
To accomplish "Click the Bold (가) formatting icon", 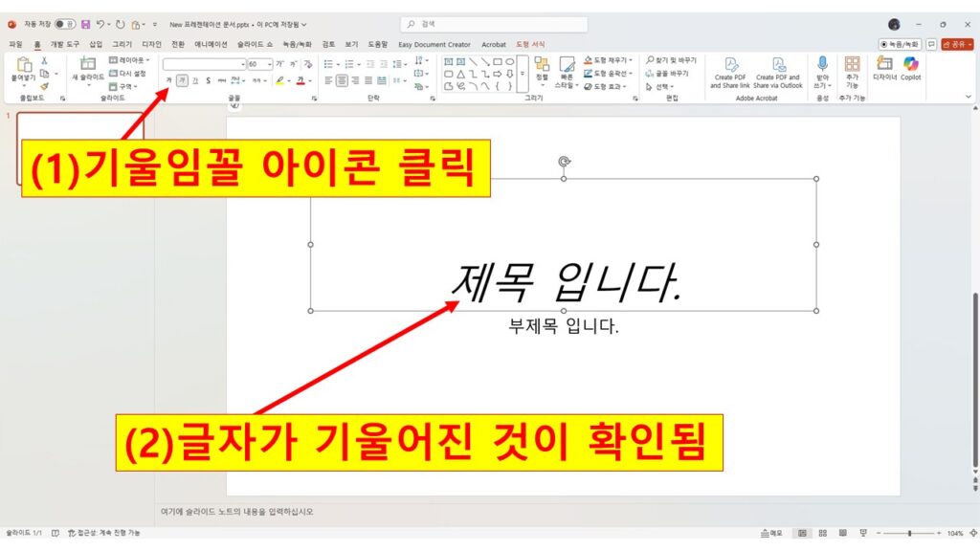I will tap(168, 80).
